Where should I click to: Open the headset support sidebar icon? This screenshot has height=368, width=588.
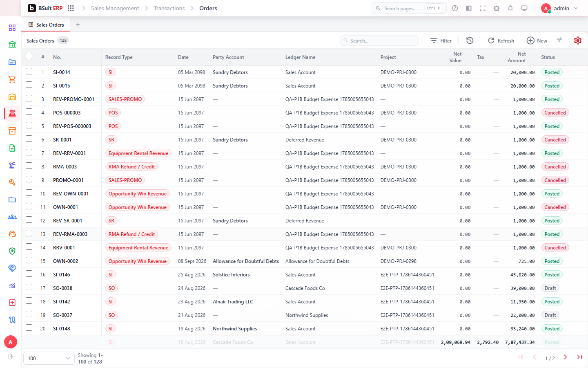(12, 234)
